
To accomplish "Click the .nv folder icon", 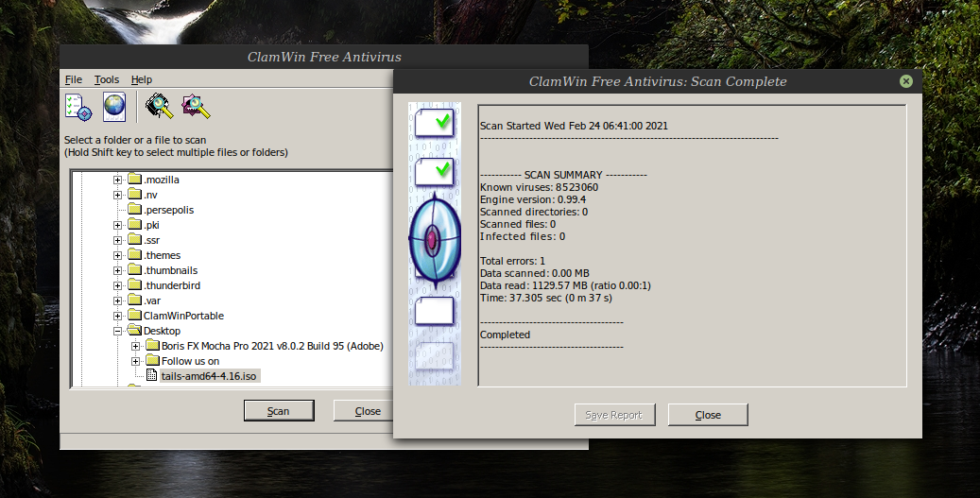I will coord(135,195).
